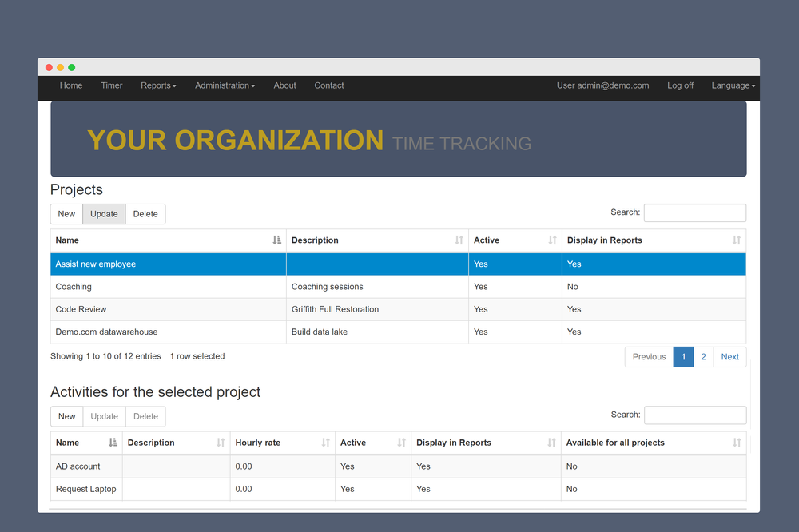The image size is (799, 532).
Task: Sort the Projects table by Name
Action: click(277, 240)
